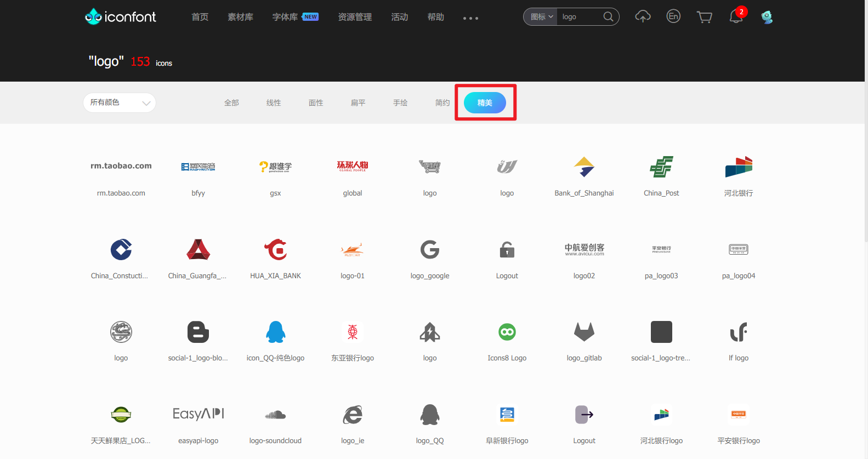This screenshot has width=868, height=459.
Task: Go to 首页 in navigation
Action: 200,17
